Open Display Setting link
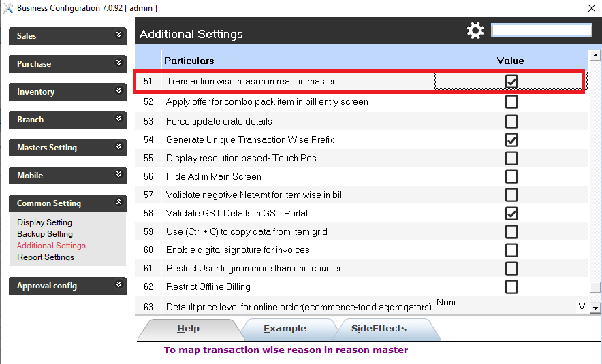602x364 pixels. [44, 222]
